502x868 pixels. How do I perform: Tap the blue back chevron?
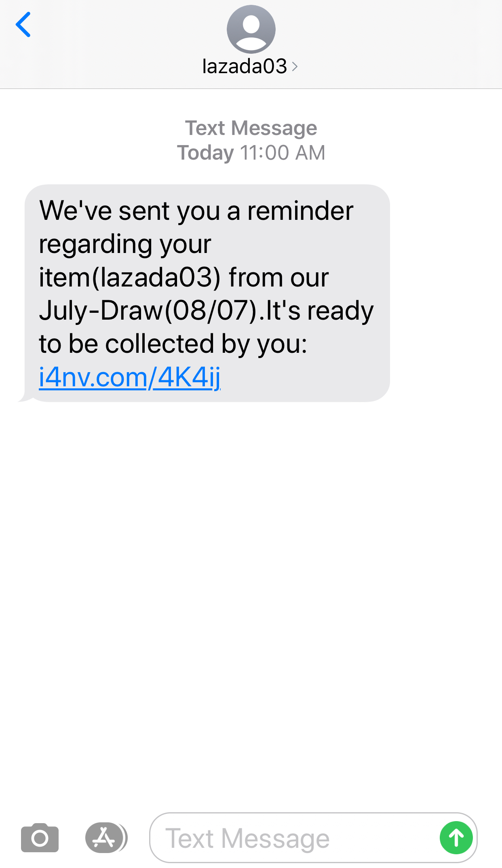pos(23,25)
